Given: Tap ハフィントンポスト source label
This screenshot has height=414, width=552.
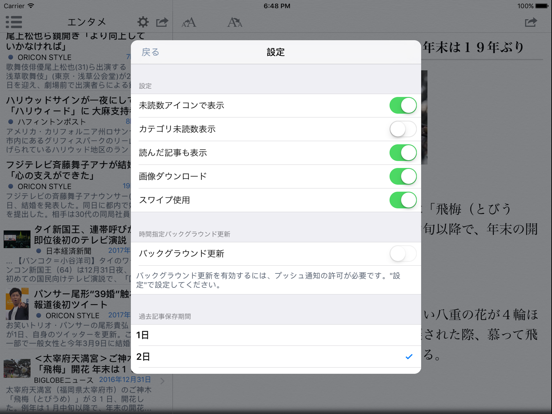Looking at the screenshot, I should pos(52,122).
